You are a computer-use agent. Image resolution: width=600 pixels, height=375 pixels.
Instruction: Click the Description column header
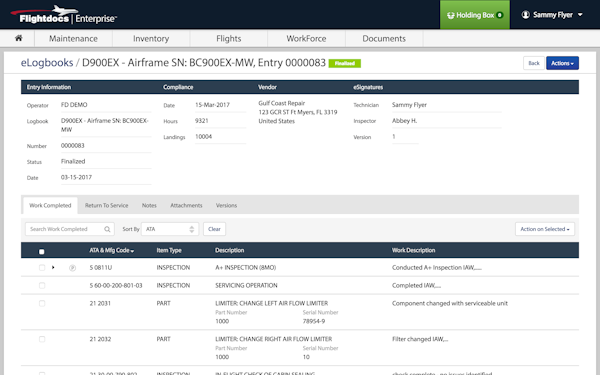[x=229, y=250]
